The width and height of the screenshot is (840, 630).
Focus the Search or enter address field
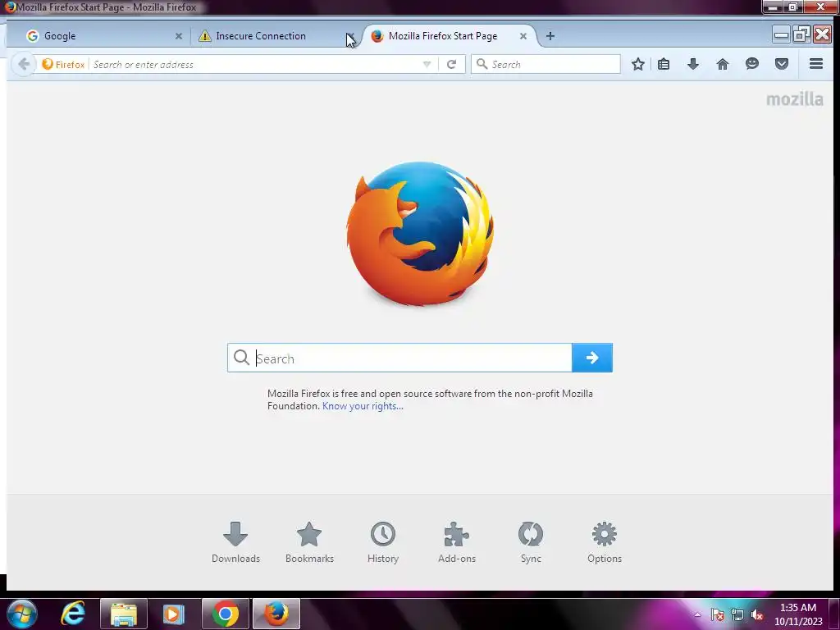[254, 64]
